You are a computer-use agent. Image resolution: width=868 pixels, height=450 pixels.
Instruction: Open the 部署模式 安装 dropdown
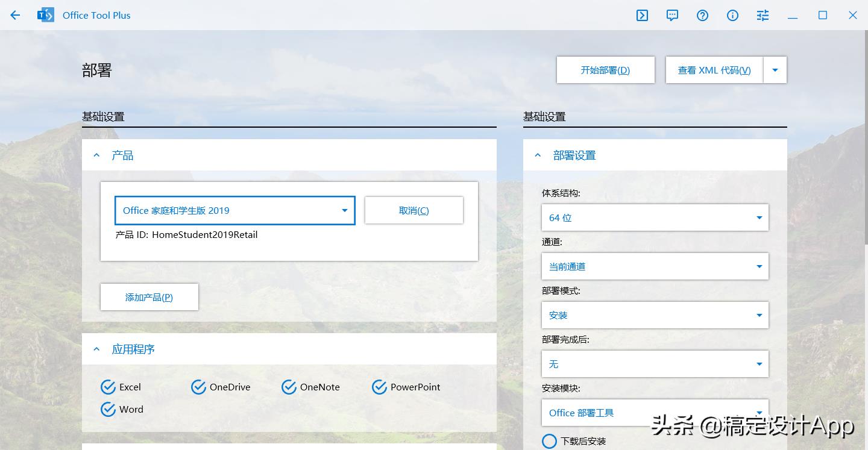(655, 315)
